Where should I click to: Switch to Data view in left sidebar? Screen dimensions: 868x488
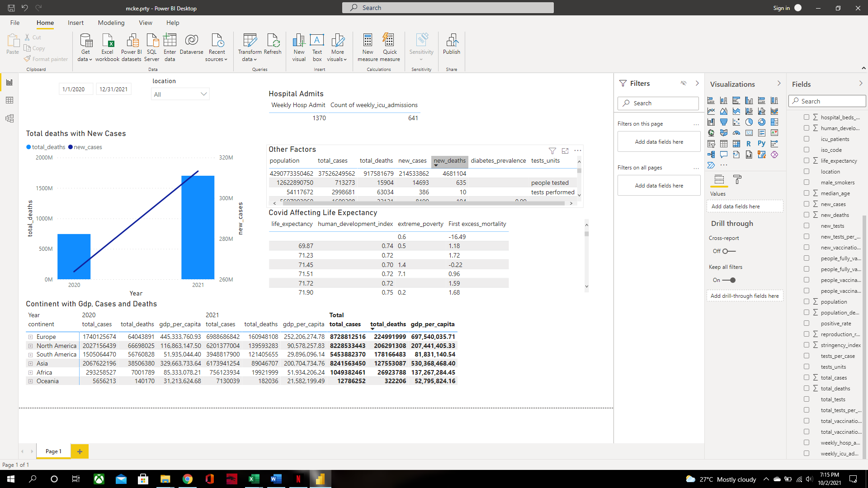(9, 100)
